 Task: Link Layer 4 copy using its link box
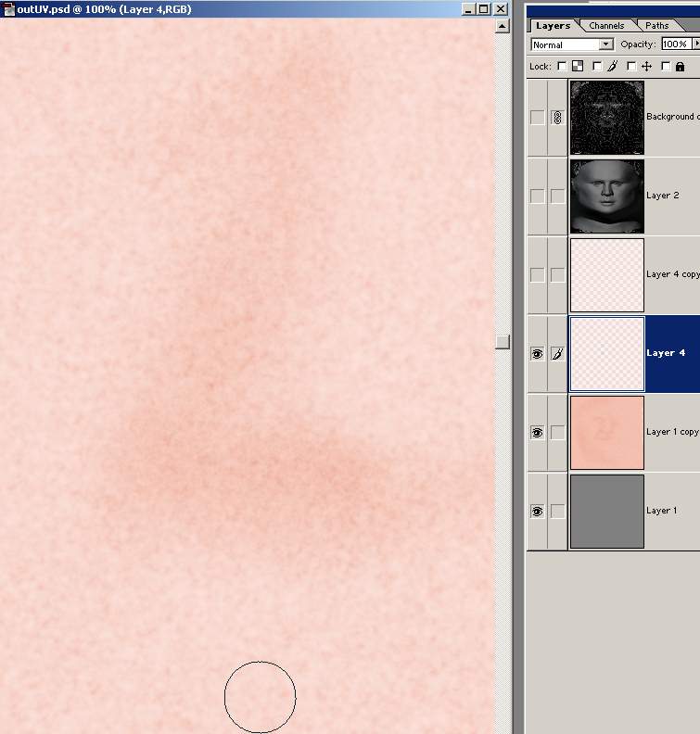point(557,275)
